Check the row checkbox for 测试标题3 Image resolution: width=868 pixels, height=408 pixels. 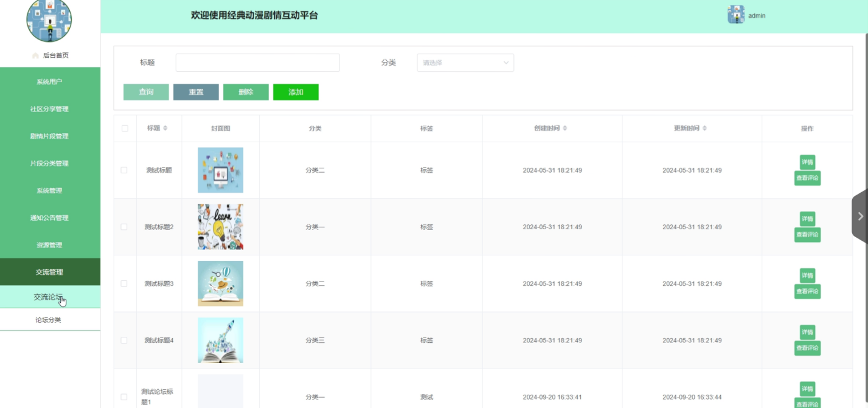coord(124,283)
